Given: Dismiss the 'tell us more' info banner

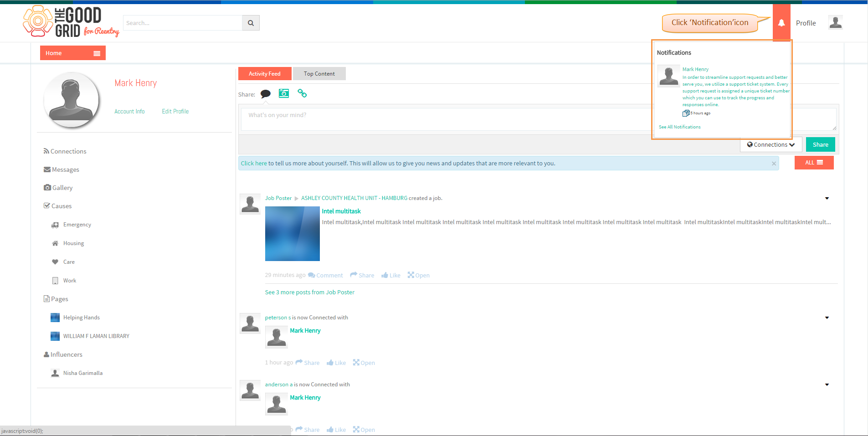Looking at the screenshot, I should coord(774,164).
